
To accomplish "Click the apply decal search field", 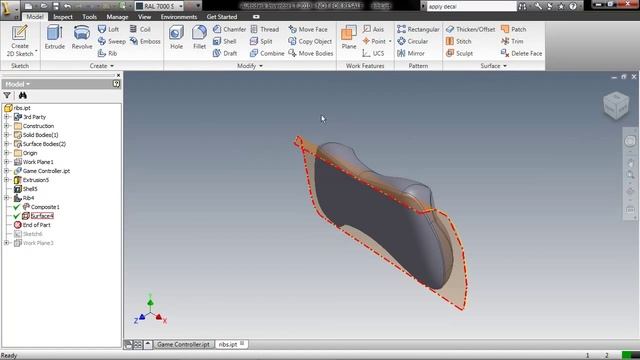I will [x=471, y=6].
